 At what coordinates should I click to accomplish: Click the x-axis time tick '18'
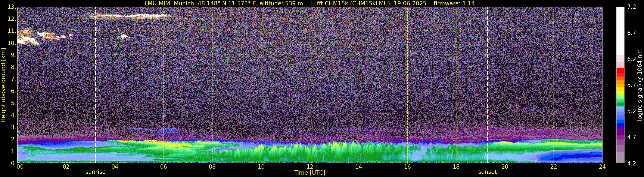(x=456, y=167)
